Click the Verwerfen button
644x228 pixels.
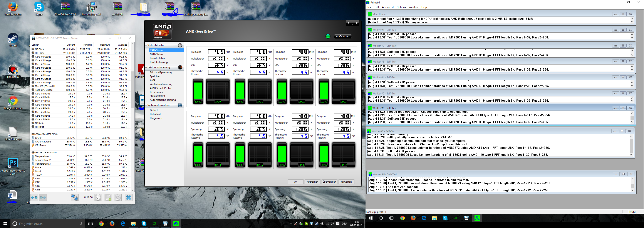[x=346, y=182]
